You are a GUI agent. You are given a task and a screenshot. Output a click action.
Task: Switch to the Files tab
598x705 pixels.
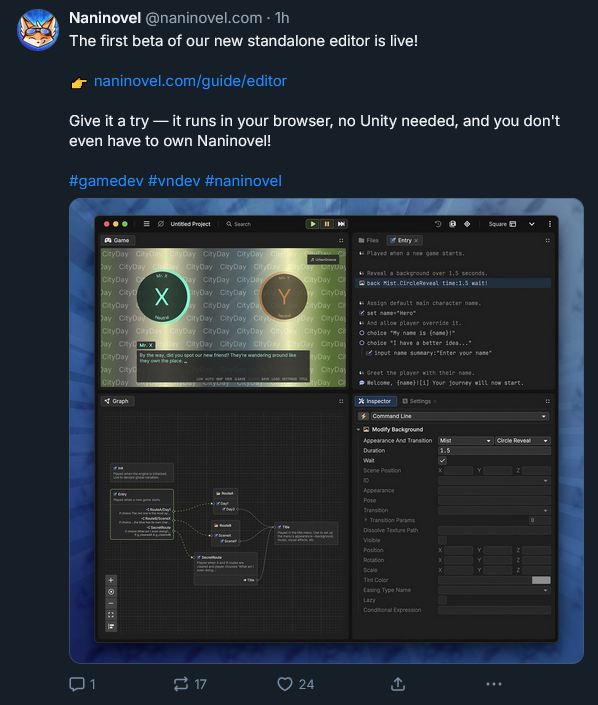pos(369,241)
